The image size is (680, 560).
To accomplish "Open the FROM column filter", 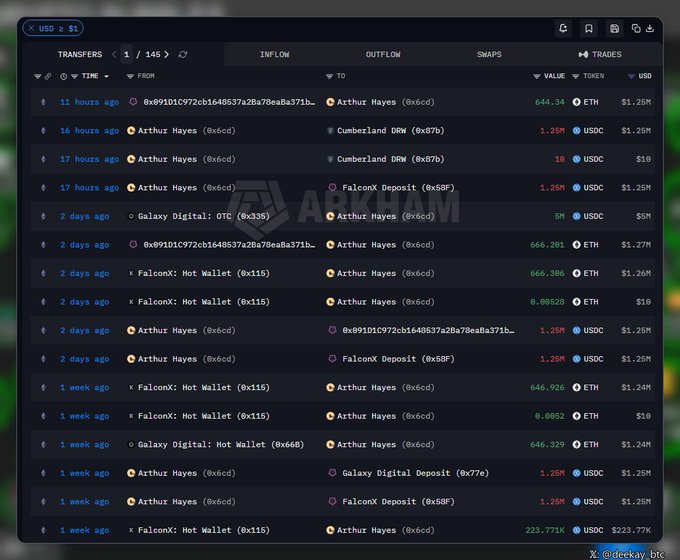I will tap(130, 76).
